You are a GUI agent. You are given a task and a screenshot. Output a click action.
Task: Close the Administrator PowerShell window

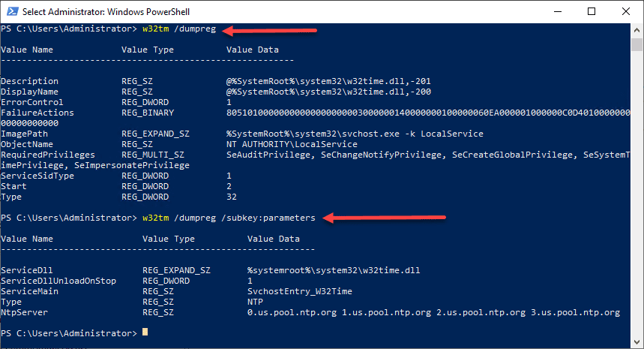click(x=625, y=12)
